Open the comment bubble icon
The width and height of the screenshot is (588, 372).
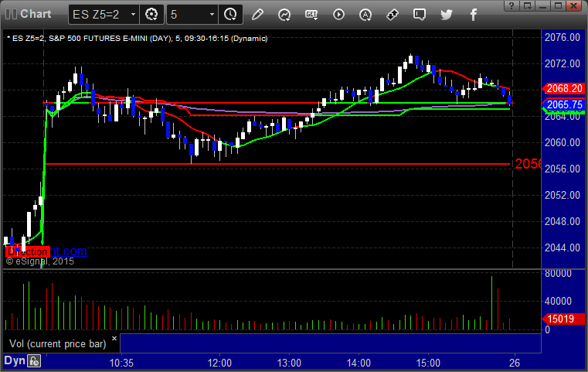pos(420,15)
